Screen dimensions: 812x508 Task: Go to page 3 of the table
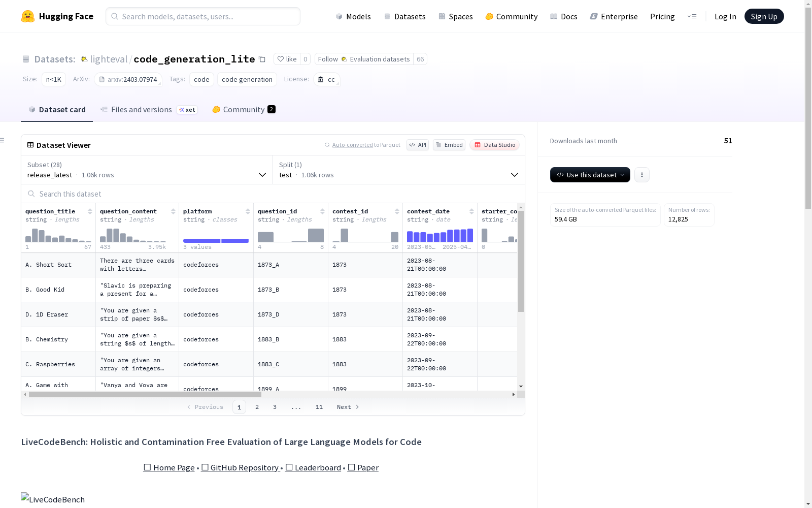point(275,407)
